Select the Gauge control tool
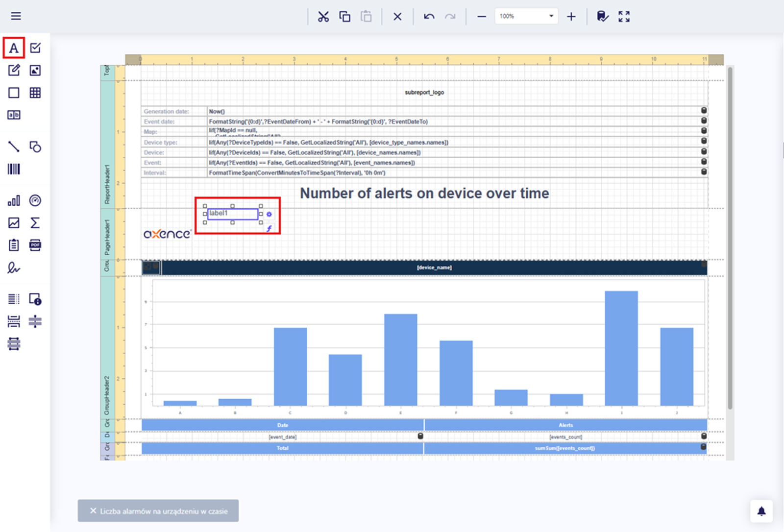 point(35,200)
